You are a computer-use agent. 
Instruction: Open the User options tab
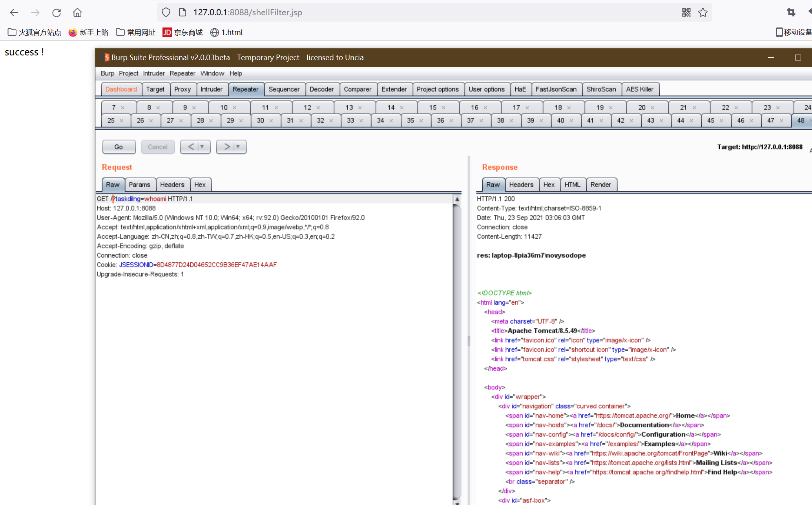click(487, 89)
